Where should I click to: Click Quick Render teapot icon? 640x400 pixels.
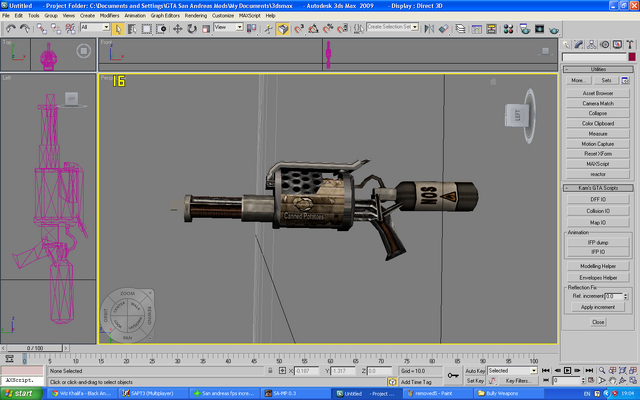(554, 29)
